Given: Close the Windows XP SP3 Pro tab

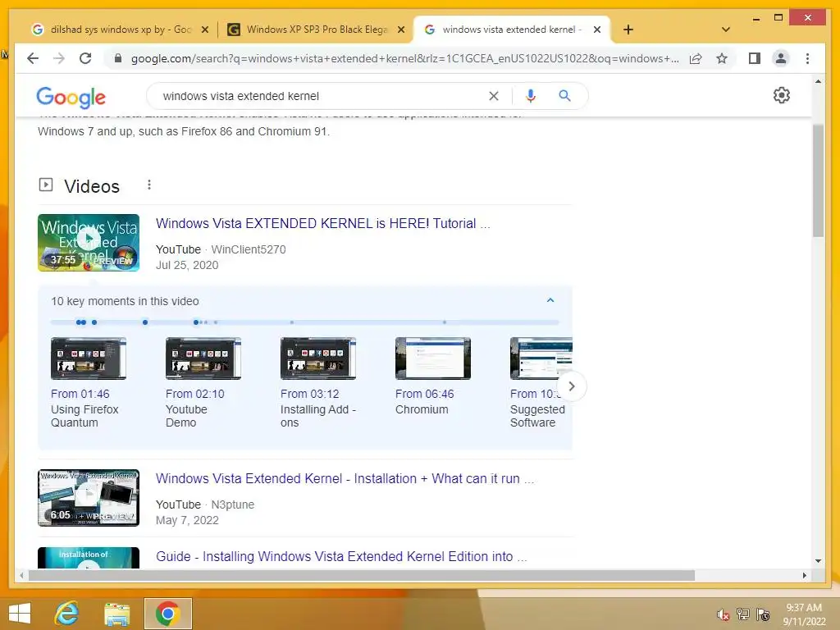Looking at the screenshot, I should pos(400,30).
